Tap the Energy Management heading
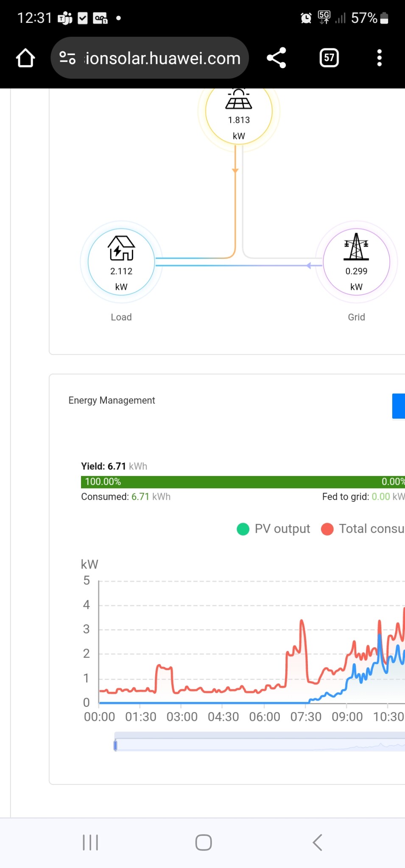The image size is (405, 868). [x=112, y=401]
